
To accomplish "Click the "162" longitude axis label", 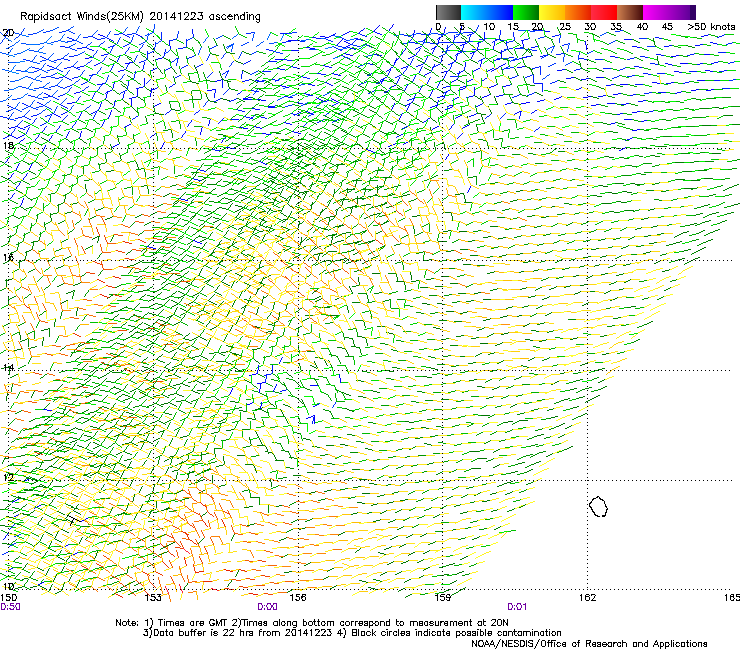I will (587, 598).
